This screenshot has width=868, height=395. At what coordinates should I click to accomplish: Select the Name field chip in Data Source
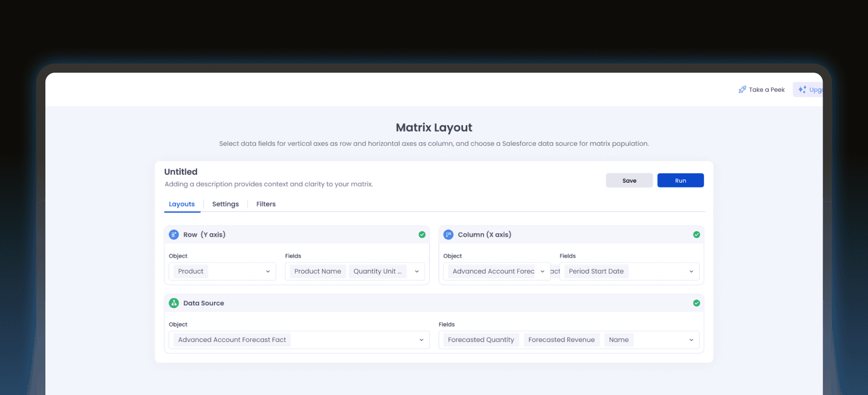pyautogui.click(x=619, y=340)
